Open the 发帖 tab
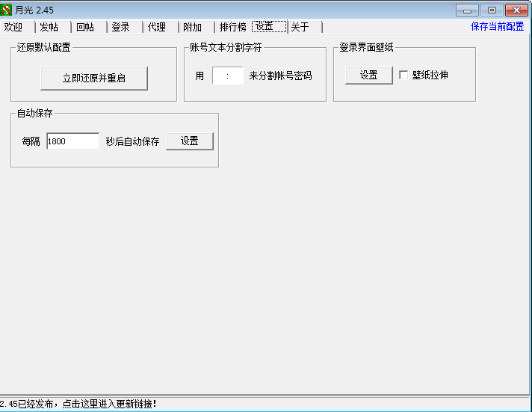 (49, 27)
